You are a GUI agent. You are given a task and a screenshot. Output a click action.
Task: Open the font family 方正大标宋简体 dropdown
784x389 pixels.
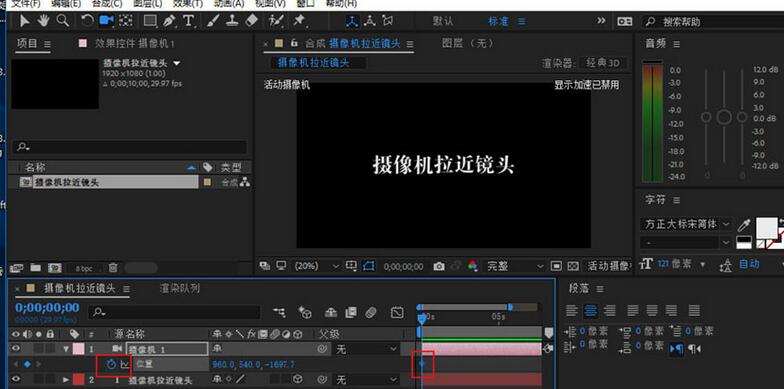tap(686, 224)
